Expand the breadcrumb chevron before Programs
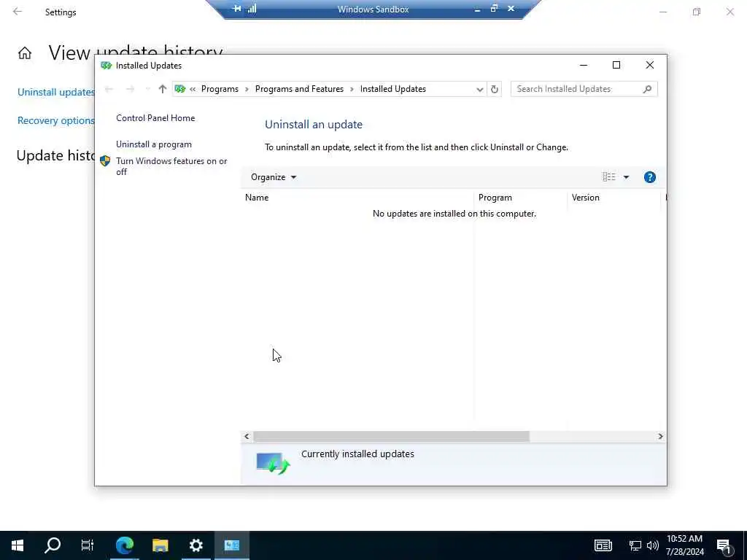This screenshot has width=747, height=560. pos(193,89)
